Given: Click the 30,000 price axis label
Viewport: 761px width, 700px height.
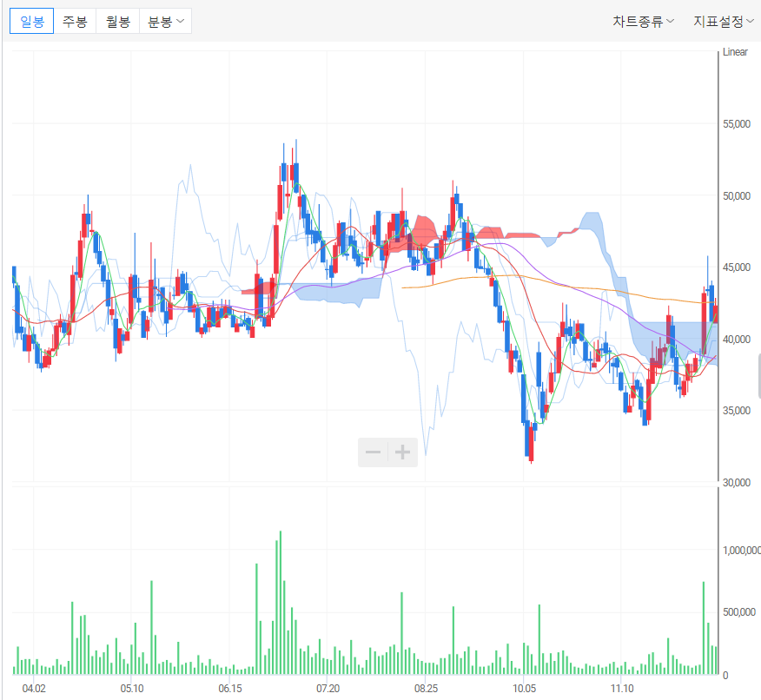Looking at the screenshot, I should pyautogui.click(x=737, y=482).
